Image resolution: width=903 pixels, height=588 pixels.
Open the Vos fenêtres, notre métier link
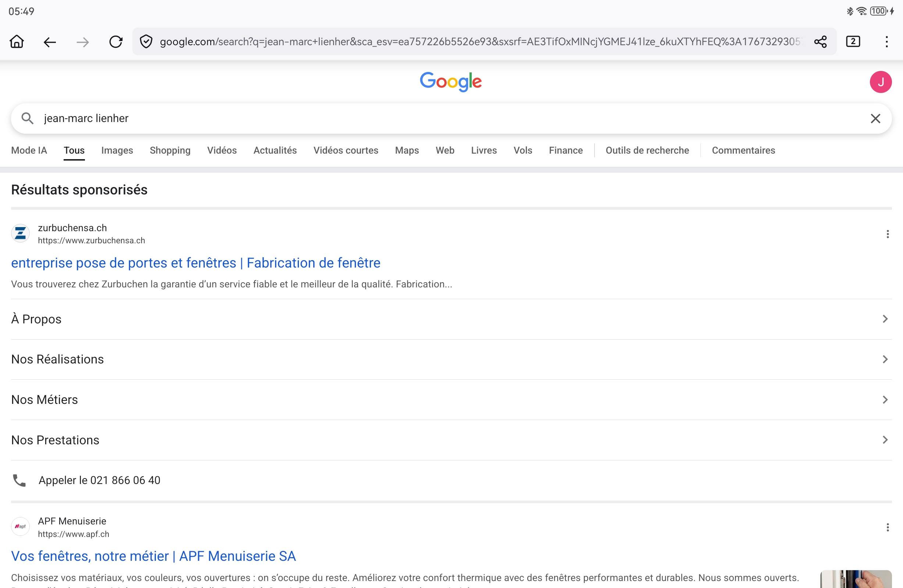pos(153,556)
